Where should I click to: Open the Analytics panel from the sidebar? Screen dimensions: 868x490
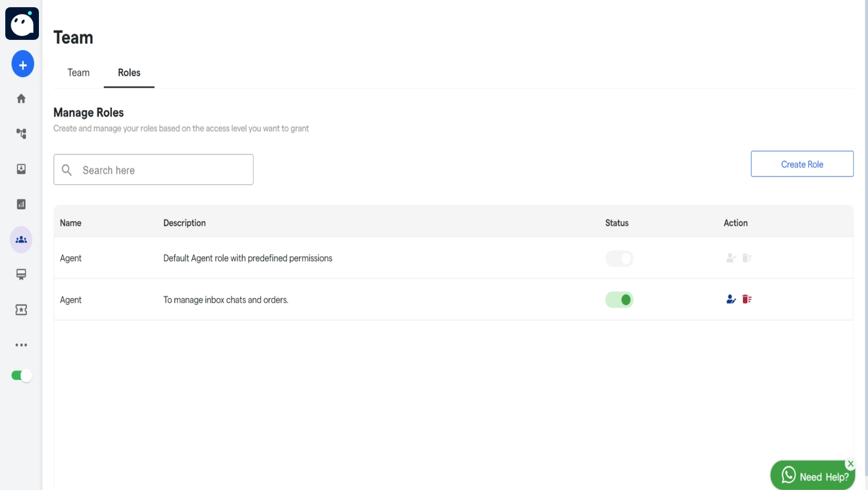21,204
